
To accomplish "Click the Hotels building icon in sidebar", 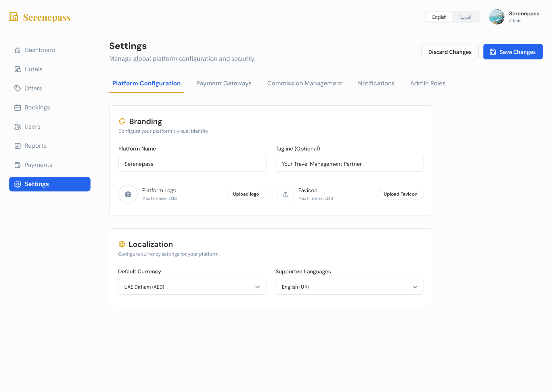I will (x=18, y=69).
